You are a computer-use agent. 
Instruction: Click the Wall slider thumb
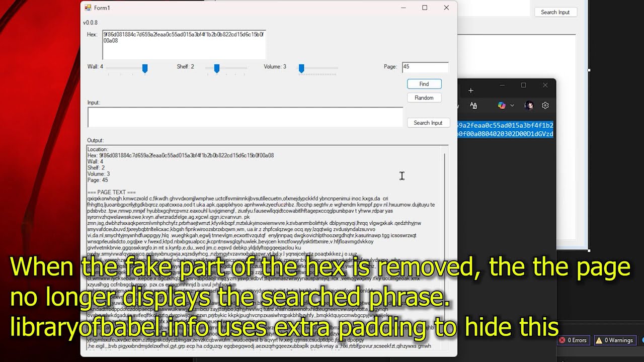[145, 68]
